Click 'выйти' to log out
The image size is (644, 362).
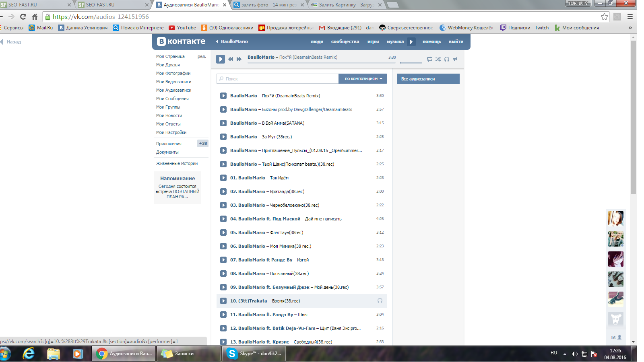[456, 41]
